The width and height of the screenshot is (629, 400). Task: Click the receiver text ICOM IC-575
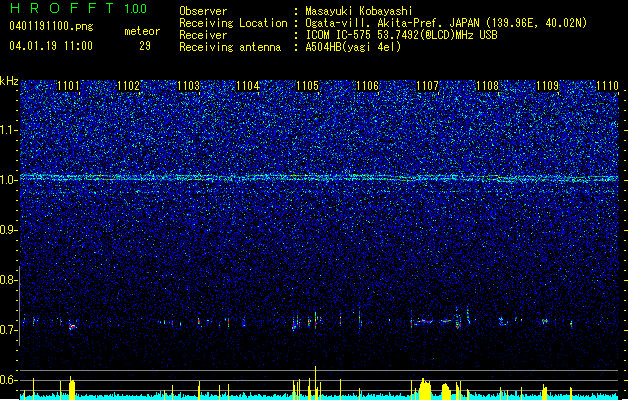click(338, 35)
